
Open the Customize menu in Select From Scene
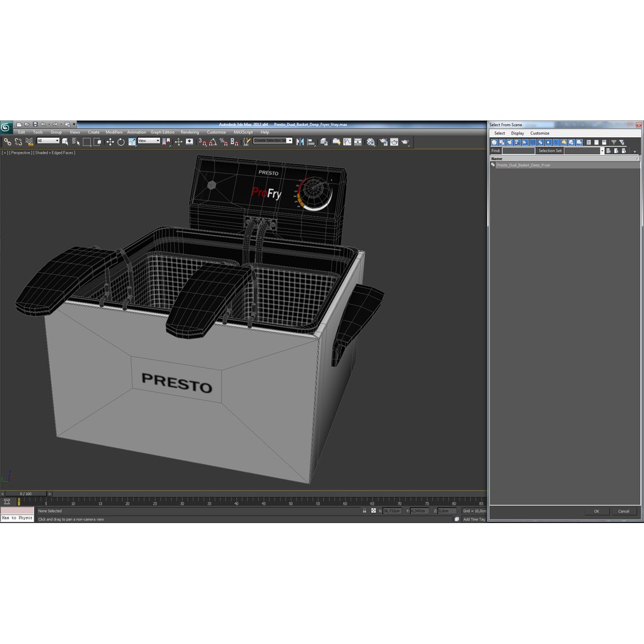[540, 133]
